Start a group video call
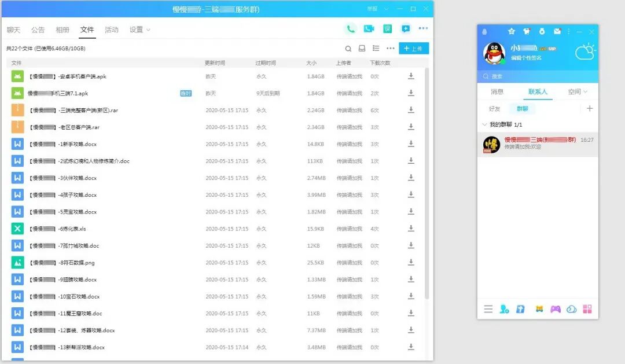The image size is (625, 364). tap(369, 29)
